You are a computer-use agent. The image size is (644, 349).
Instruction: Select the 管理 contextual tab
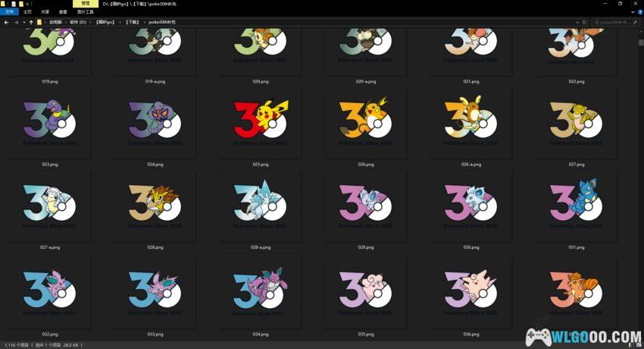[x=86, y=4]
